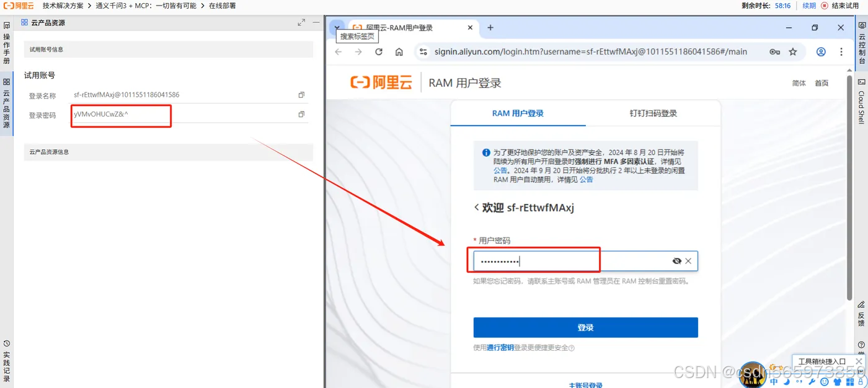
Task: Toggle the IME 中 Chinese mode indicator
Action: [774, 382]
